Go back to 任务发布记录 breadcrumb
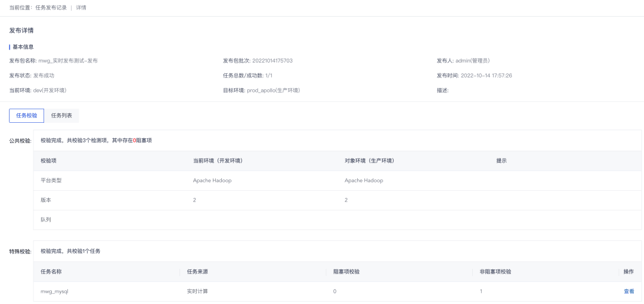Image resolution: width=644 pixels, height=304 pixels. (51, 7)
